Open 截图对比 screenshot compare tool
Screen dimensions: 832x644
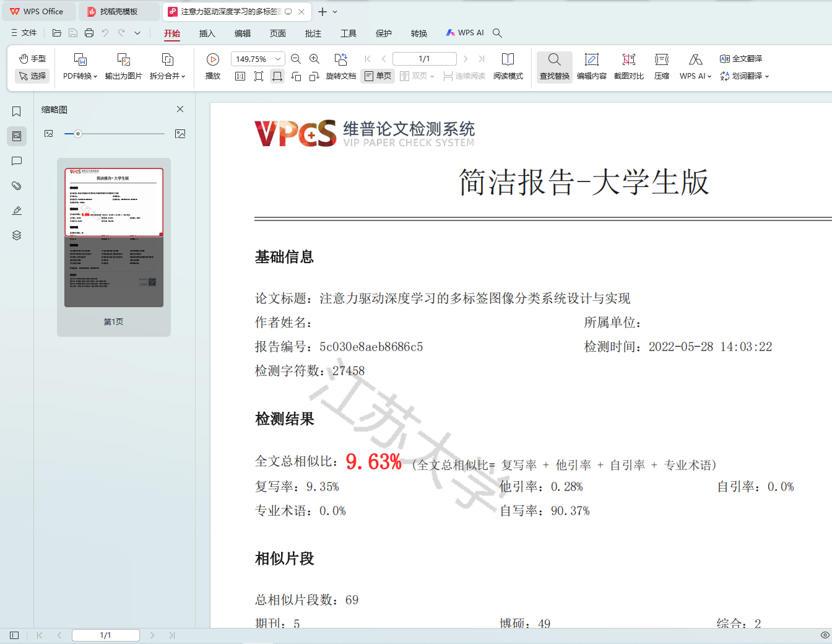point(629,67)
